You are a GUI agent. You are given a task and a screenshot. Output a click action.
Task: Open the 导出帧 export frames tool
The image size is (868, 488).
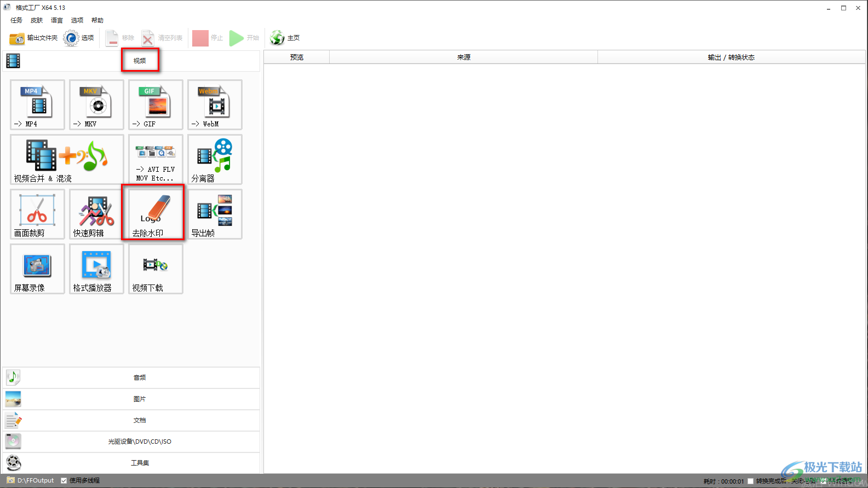(x=215, y=214)
